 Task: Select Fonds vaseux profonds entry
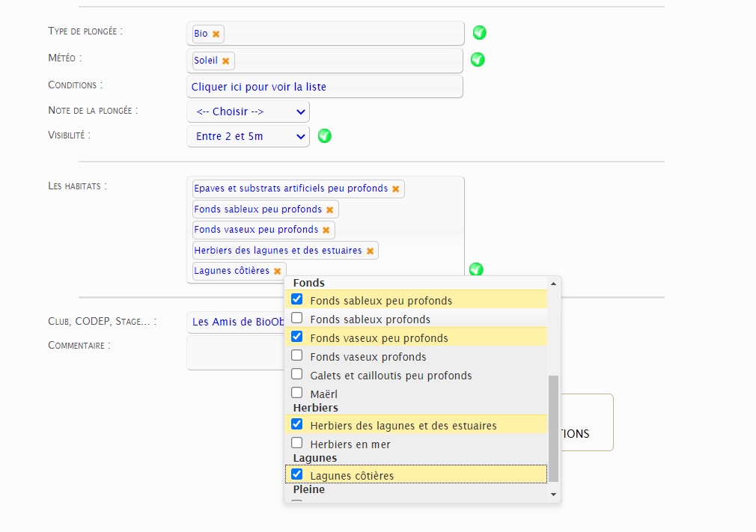point(417,357)
